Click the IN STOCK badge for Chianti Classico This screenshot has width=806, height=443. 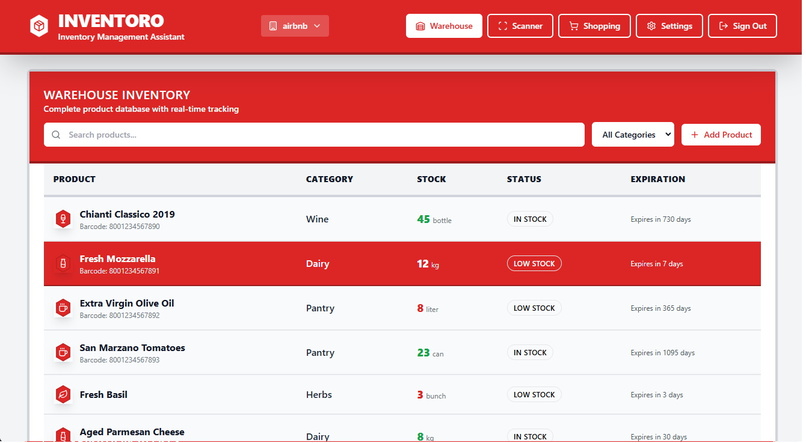point(530,219)
